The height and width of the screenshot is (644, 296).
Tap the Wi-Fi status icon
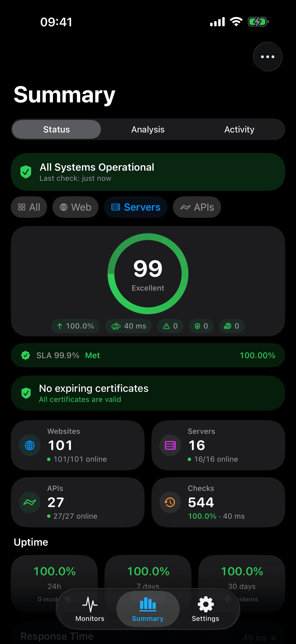point(236,22)
